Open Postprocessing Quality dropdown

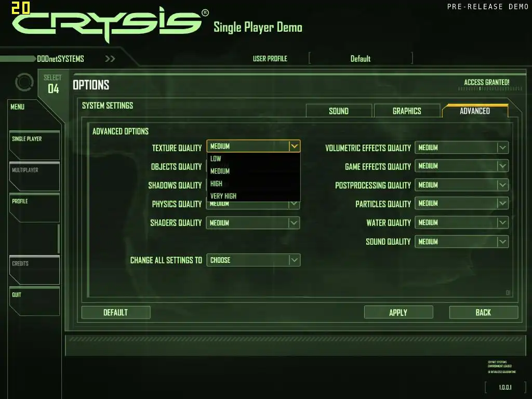pyautogui.click(x=461, y=185)
